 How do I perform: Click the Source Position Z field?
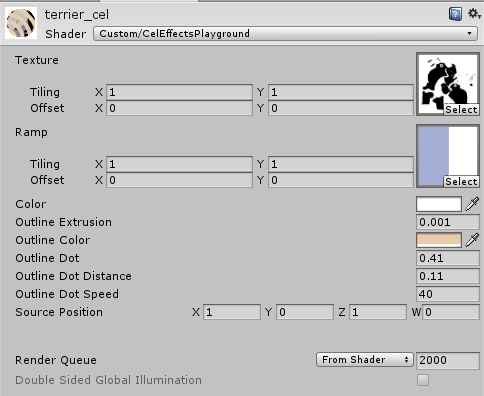pos(378,312)
